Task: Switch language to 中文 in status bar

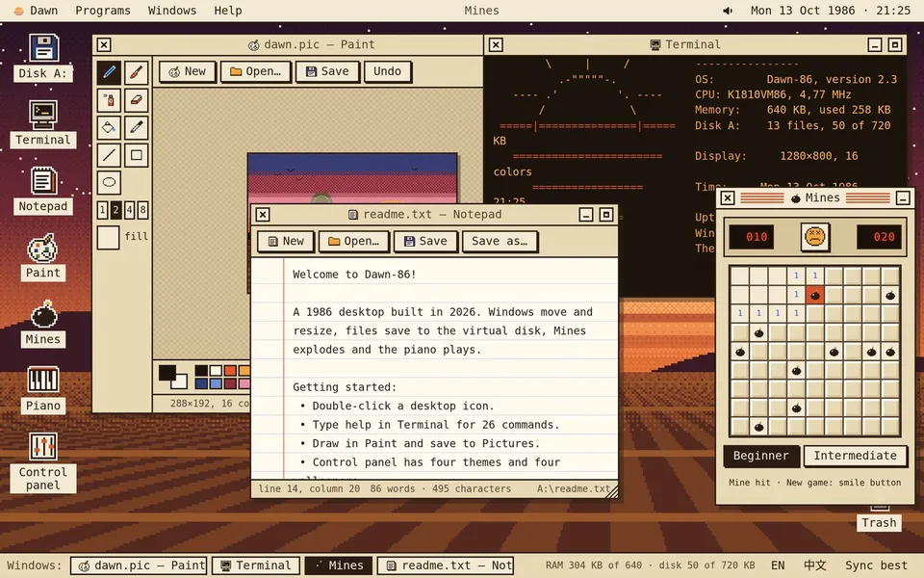Action: coord(815,565)
